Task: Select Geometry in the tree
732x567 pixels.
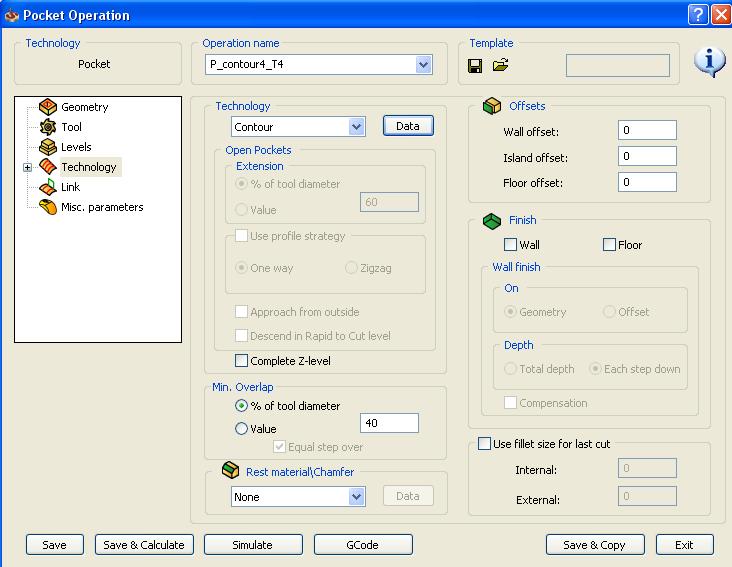Action: 84,107
